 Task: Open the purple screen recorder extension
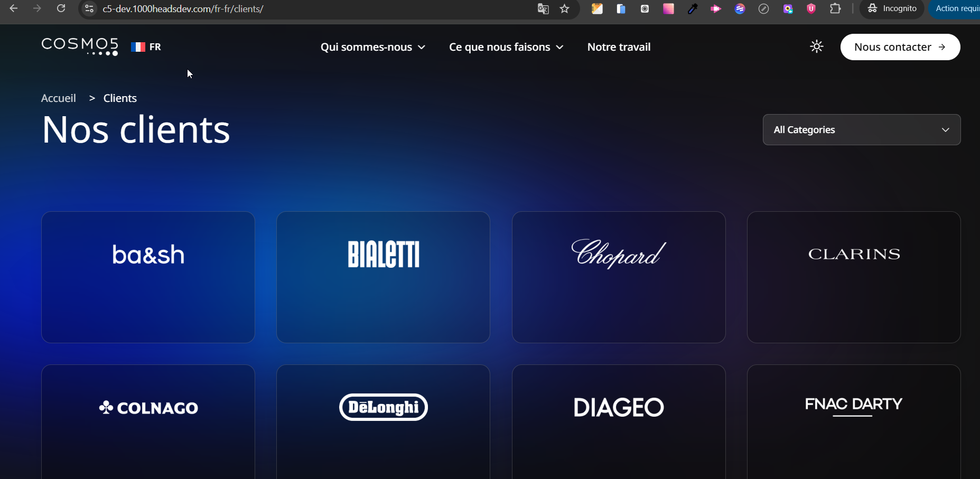tap(788, 9)
